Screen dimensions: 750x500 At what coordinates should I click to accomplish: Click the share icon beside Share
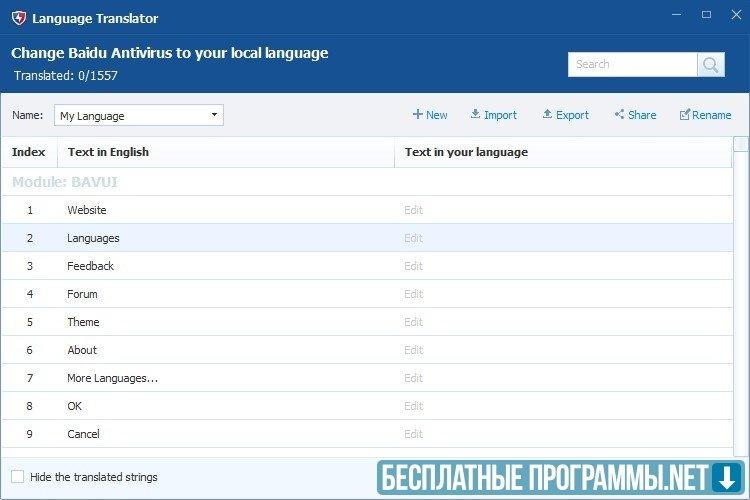(x=619, y=114)
